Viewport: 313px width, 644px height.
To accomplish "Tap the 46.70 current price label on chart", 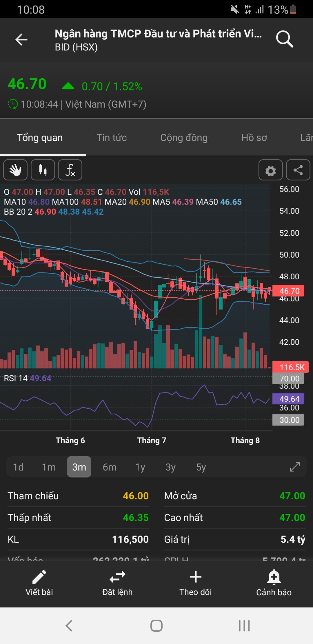I will click(289, 291).
